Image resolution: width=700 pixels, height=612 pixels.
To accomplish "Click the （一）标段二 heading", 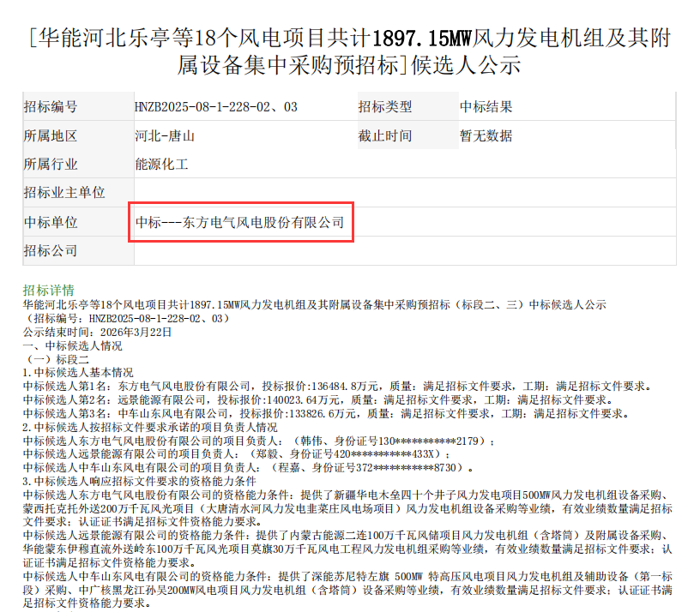I will coord(56,359).
